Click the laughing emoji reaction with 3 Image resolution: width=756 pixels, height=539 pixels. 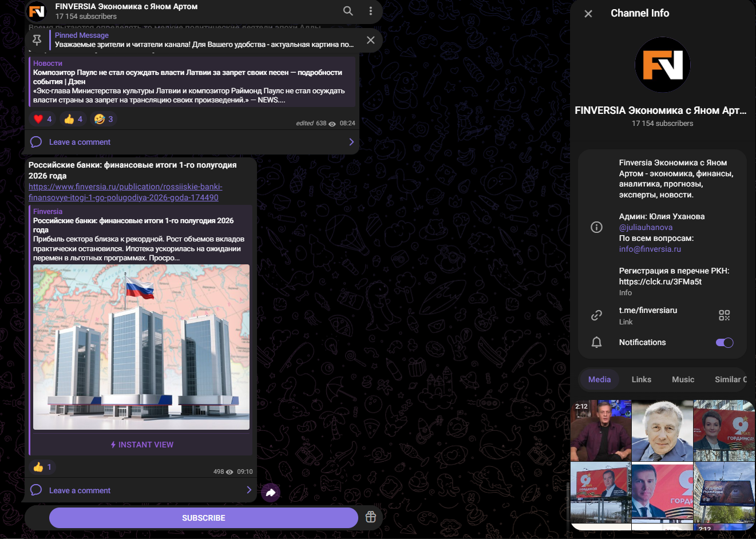click(104, 119)
